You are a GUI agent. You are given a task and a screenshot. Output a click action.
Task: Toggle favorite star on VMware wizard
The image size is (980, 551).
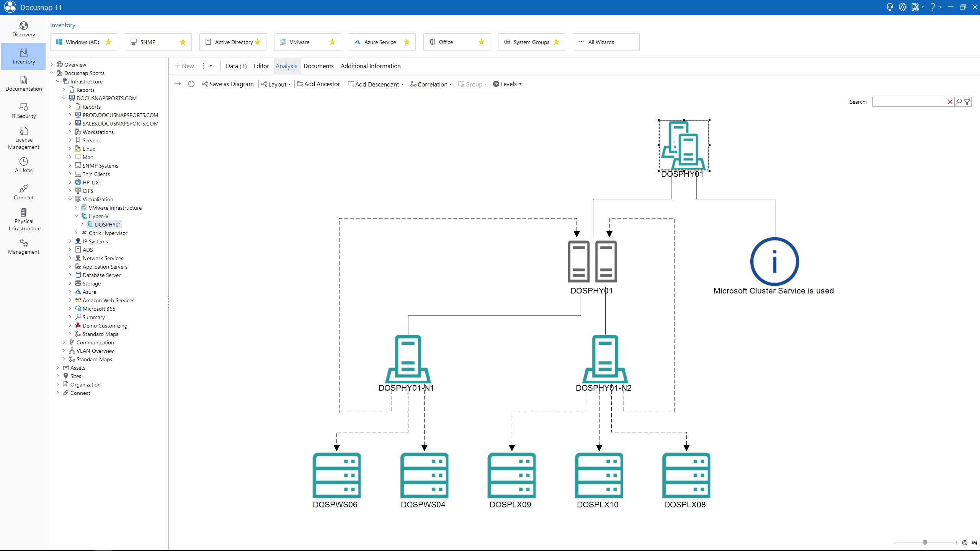tap(332, 42)
